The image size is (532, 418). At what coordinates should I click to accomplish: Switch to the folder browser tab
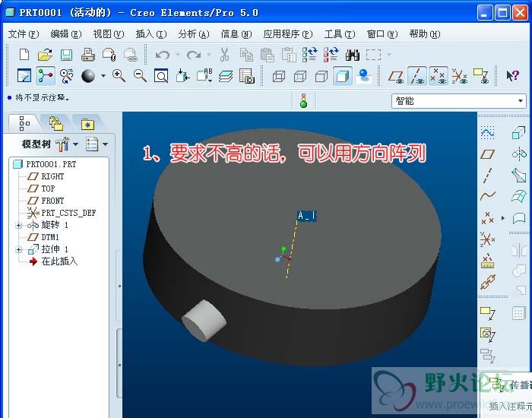click(56, 123)
